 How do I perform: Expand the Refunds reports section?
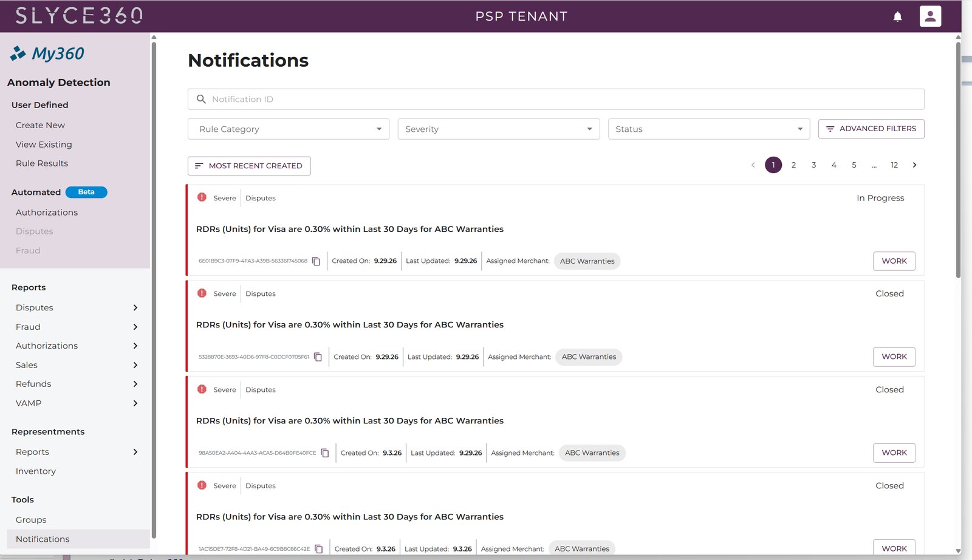coord(135,384)
